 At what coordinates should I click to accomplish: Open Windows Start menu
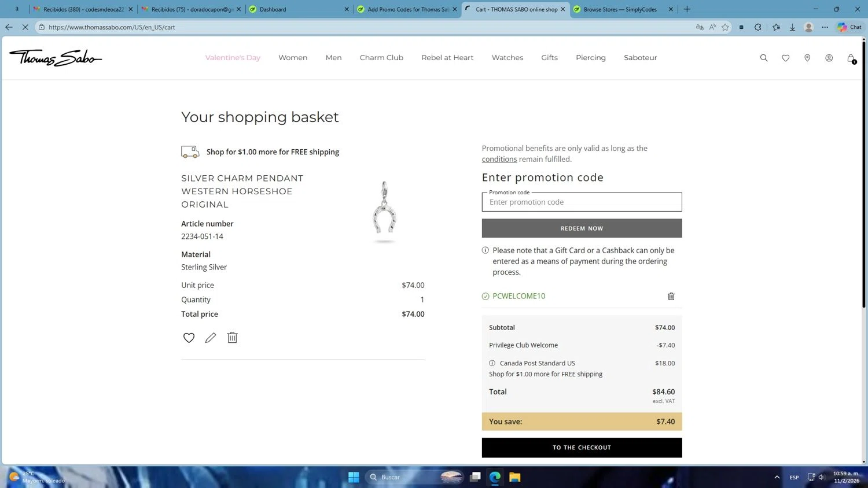354,477
